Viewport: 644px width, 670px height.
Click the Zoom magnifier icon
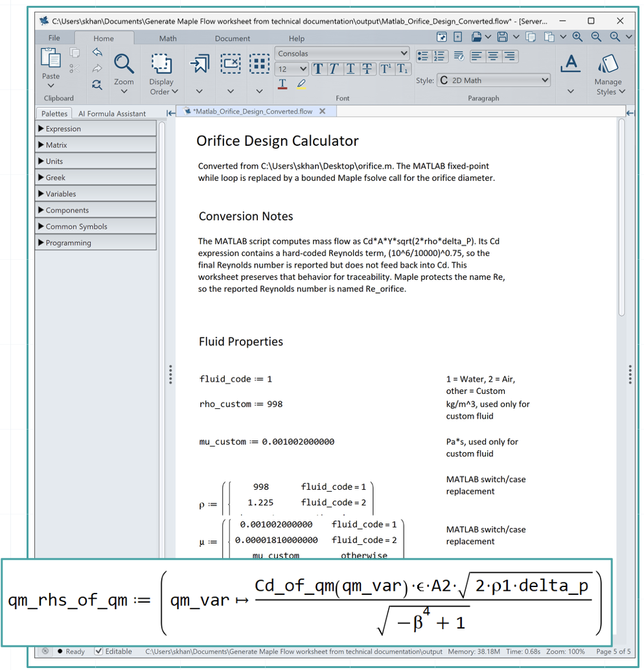click(124, 64)
